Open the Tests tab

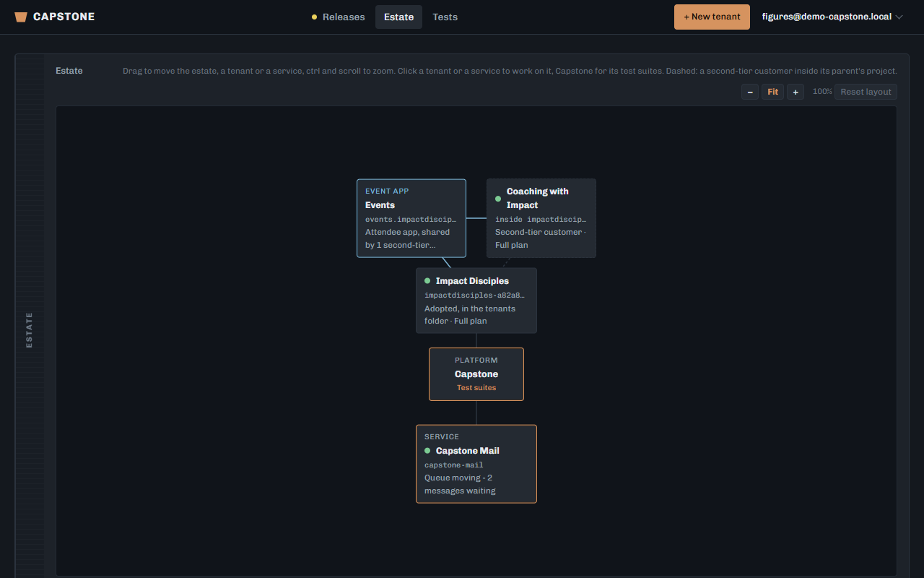click(445, 17)
